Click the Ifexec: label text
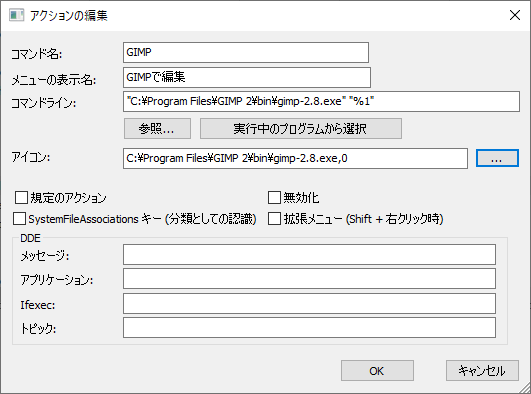531x394 pixels. [x=38, y=305]
